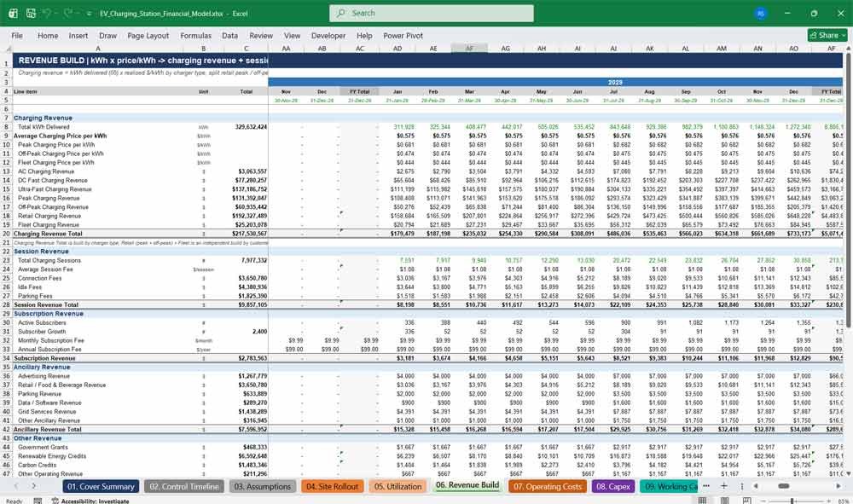Switch to Page Layout view icon
Image resolution: width=853 pixels, height=504 pixels.
724,501
